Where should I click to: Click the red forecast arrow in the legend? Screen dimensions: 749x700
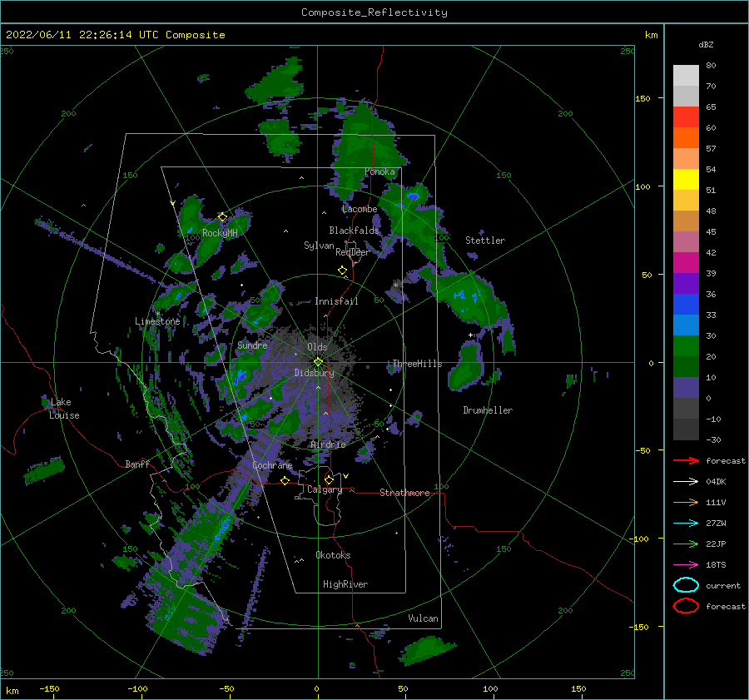coord(686,460)
